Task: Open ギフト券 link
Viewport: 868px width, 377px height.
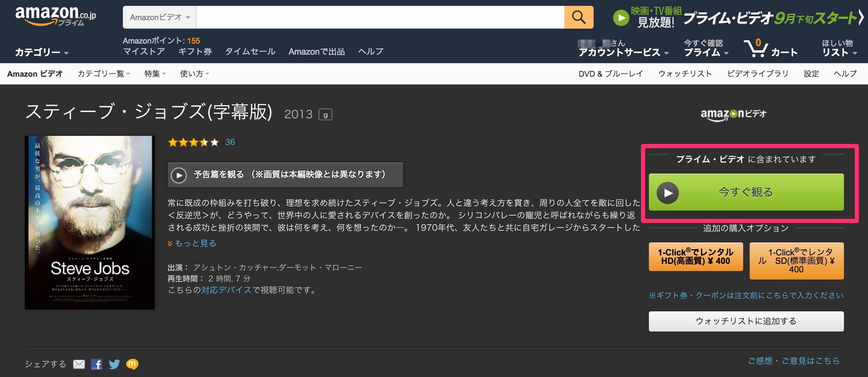Action: tap(195, 52)
